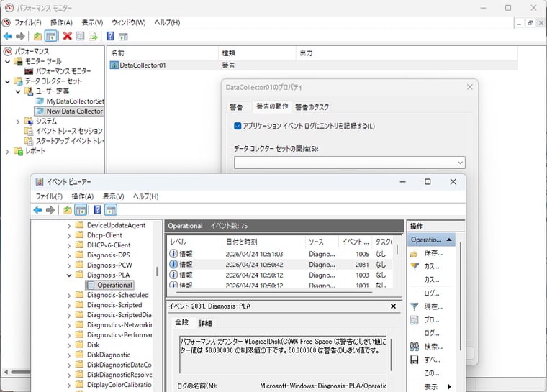Click the binoculars find icon in Actions pane
The image size is (547, 392).
414,346
